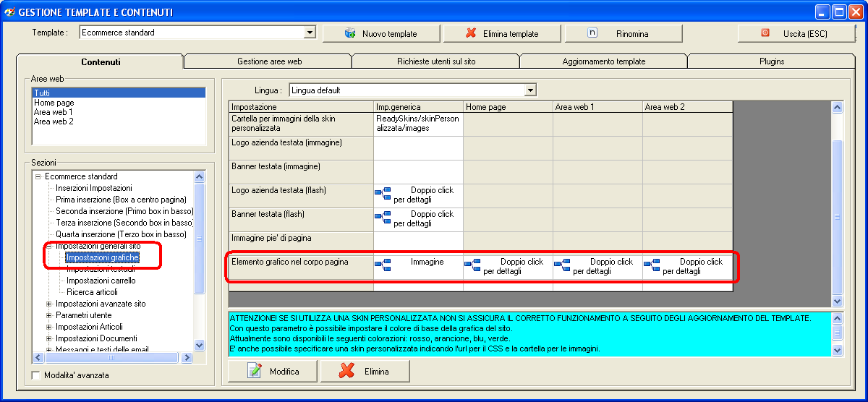Screen dimensions: 868x402
Task: Select Prima inserzione (Box a centro pagina)
Action: 121,200
